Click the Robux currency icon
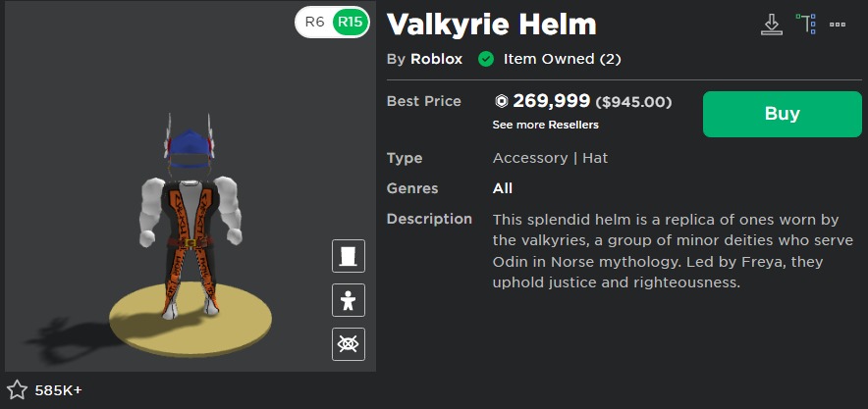Image resolution: width=868 pixels, height=409 pixels. click(x=501, y=101)
